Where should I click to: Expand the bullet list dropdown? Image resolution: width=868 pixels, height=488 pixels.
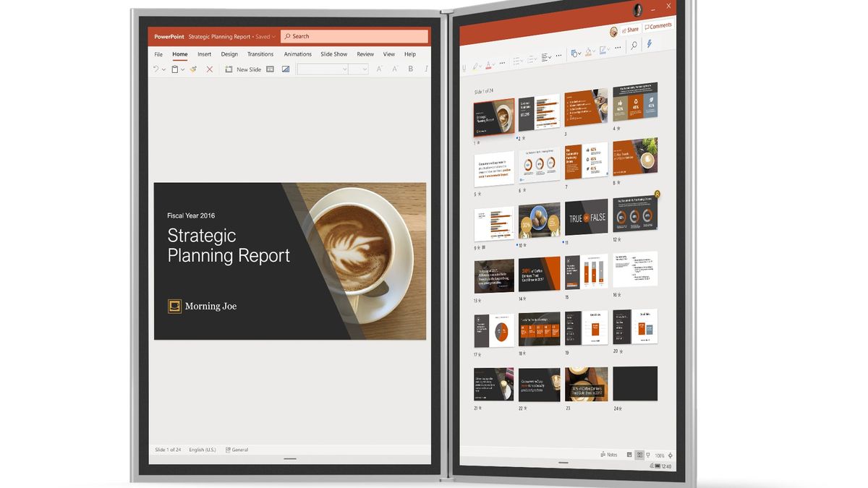point(522,60)
